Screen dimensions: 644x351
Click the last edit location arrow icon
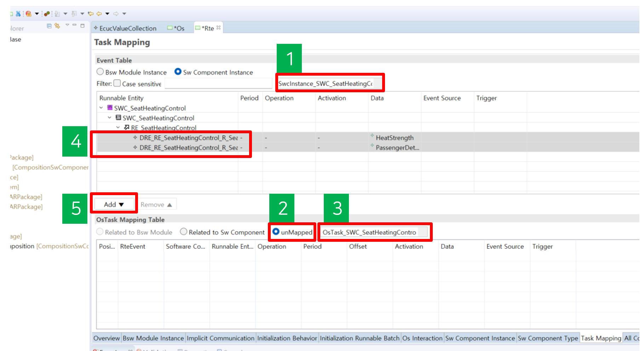click(x=91, y=14)
